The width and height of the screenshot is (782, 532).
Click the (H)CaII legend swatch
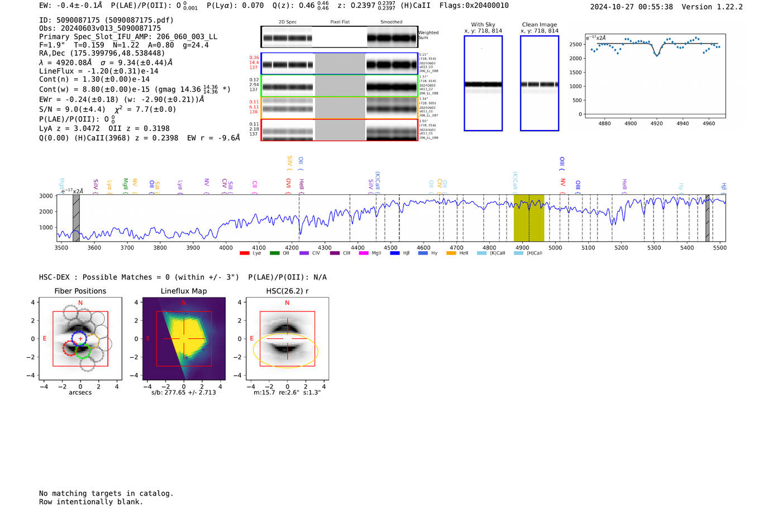[518, 253]
